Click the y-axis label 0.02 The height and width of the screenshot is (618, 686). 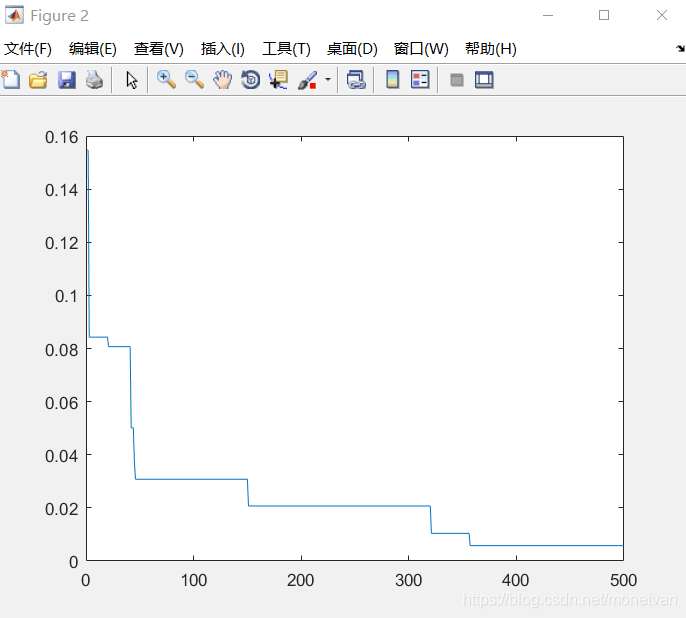[x=62, y=509]
